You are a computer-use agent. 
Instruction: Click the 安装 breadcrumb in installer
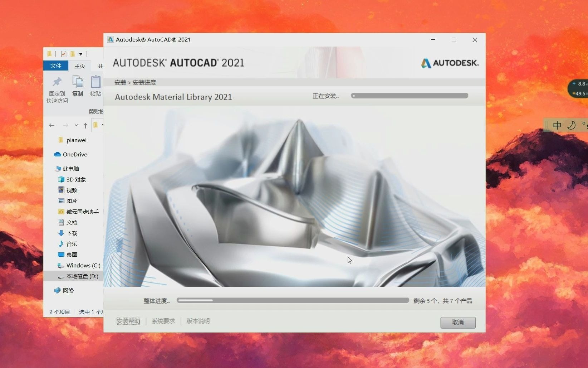pos(121,82)
